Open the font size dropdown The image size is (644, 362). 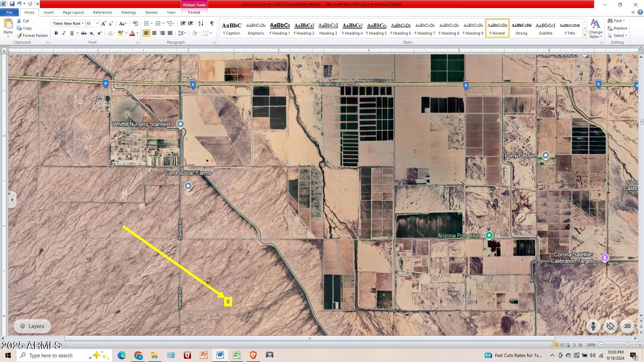point(97,23)
